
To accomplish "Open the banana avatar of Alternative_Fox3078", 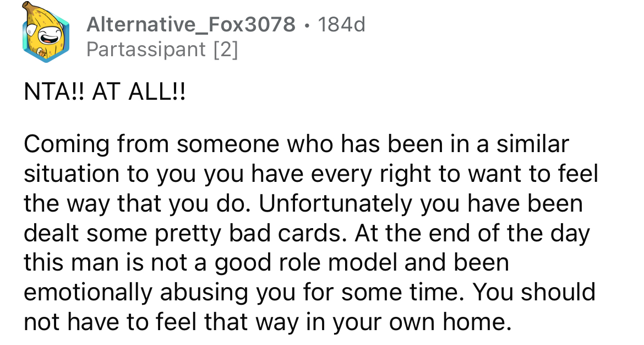I will click(x=46, y=33).
